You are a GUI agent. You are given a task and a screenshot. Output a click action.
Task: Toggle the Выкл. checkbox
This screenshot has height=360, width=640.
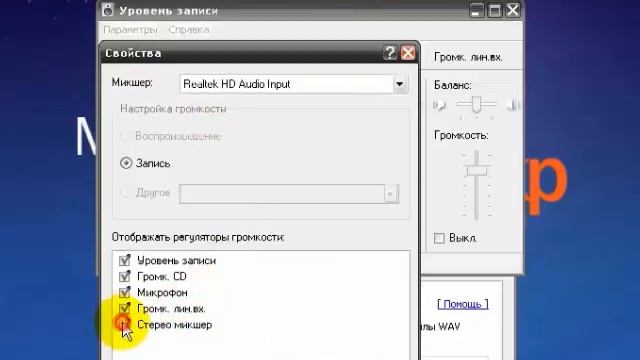tap(439, 238)
